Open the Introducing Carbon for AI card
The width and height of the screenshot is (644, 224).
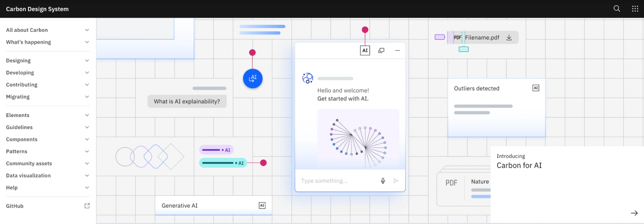(567, 185)
